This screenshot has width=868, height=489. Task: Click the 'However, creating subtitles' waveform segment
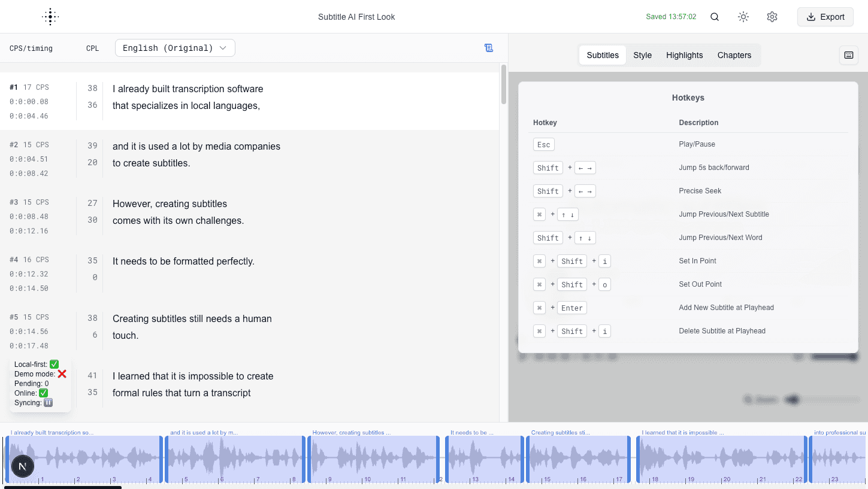coord(373,459)
